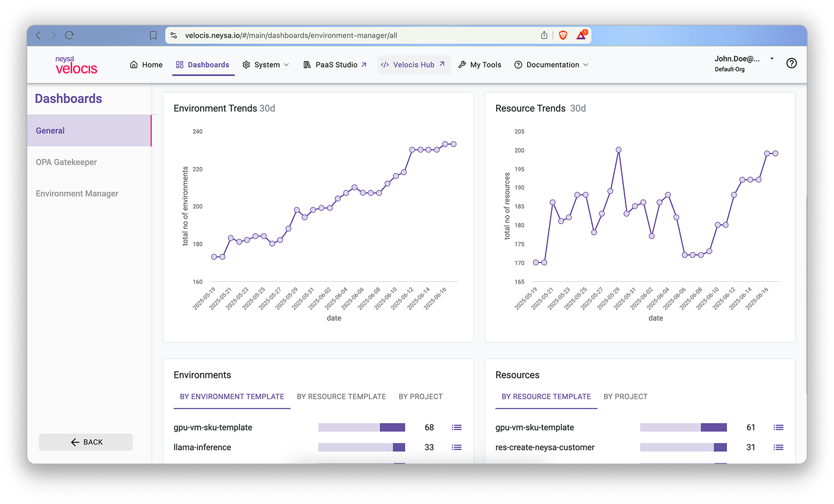Reload the page with the refresh icon
The width and height of the screenshot is (834, 504).
[69, 35]
